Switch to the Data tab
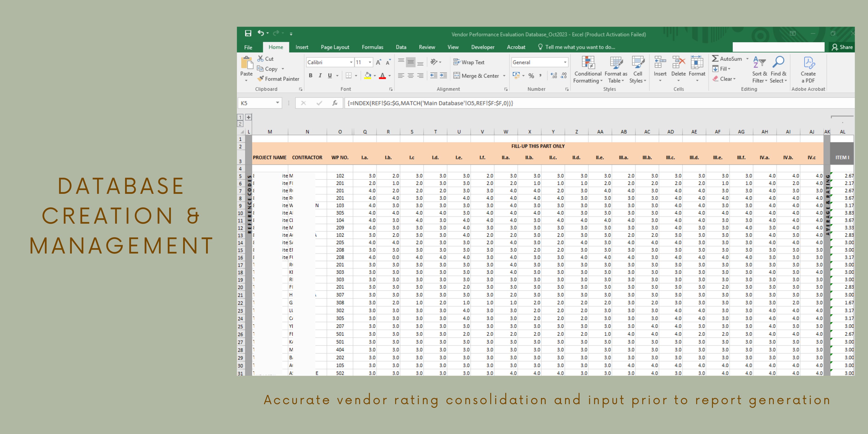 click(401, 47)
